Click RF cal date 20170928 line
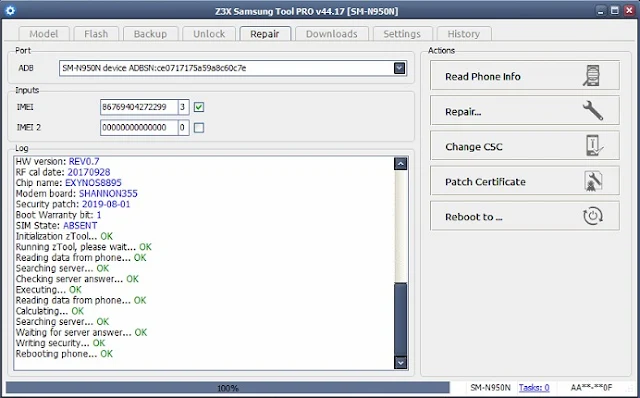 click(63, 172)
